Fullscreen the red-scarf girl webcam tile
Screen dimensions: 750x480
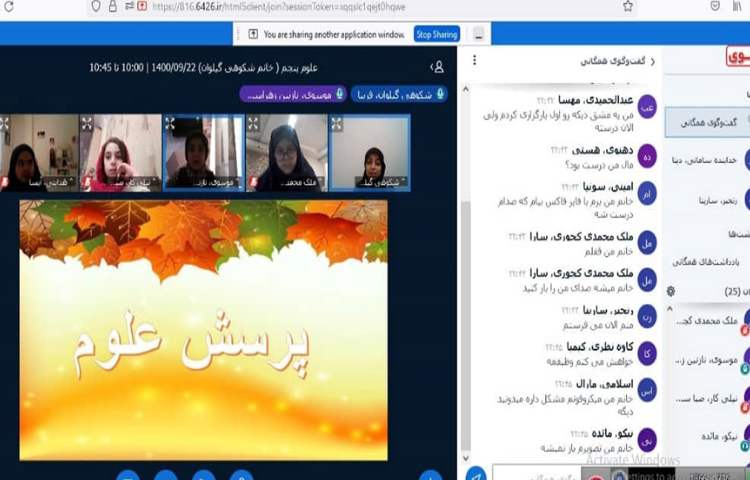click(87, 124)
